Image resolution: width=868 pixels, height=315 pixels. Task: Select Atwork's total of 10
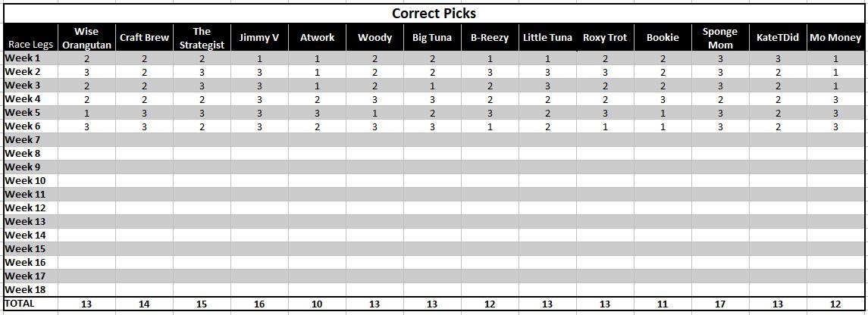point(317,304)
